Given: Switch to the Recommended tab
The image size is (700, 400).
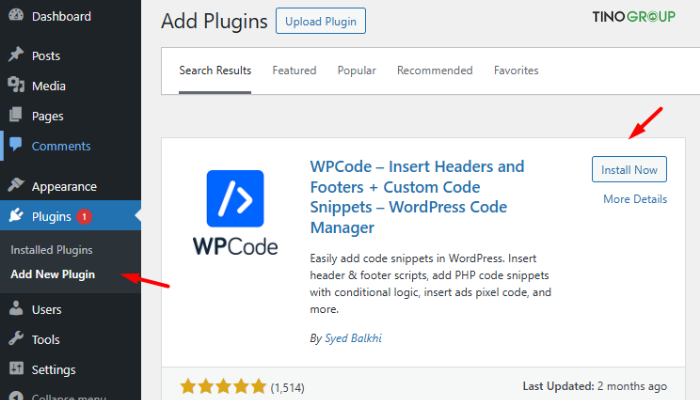Looking at the screenshot, I should [x=435, y=71].
